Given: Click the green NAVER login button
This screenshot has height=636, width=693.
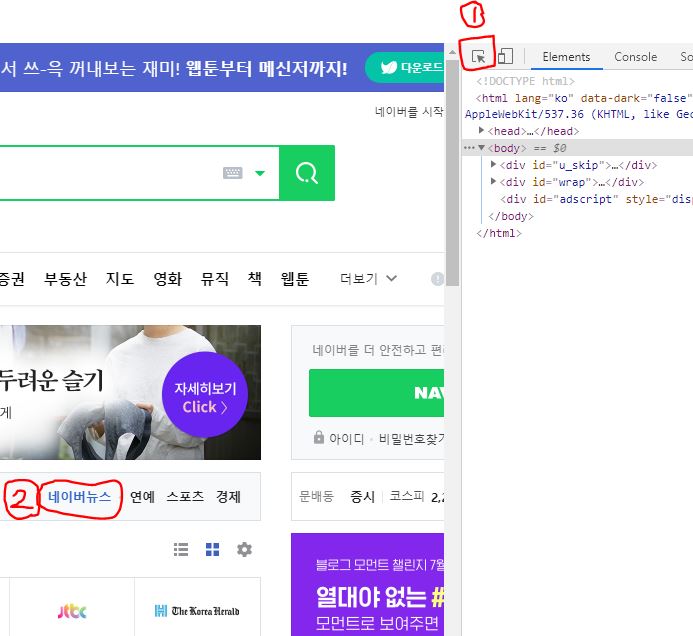Looking at the screenshot, I should [377, 393].
